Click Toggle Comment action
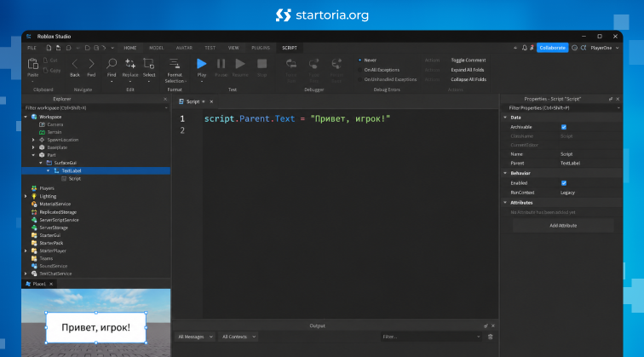644x357 pixels. pos(469,60)
